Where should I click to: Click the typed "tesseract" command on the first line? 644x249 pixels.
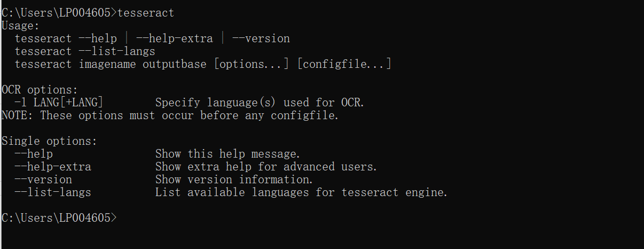pyautogui.click(x=145, y=12)
